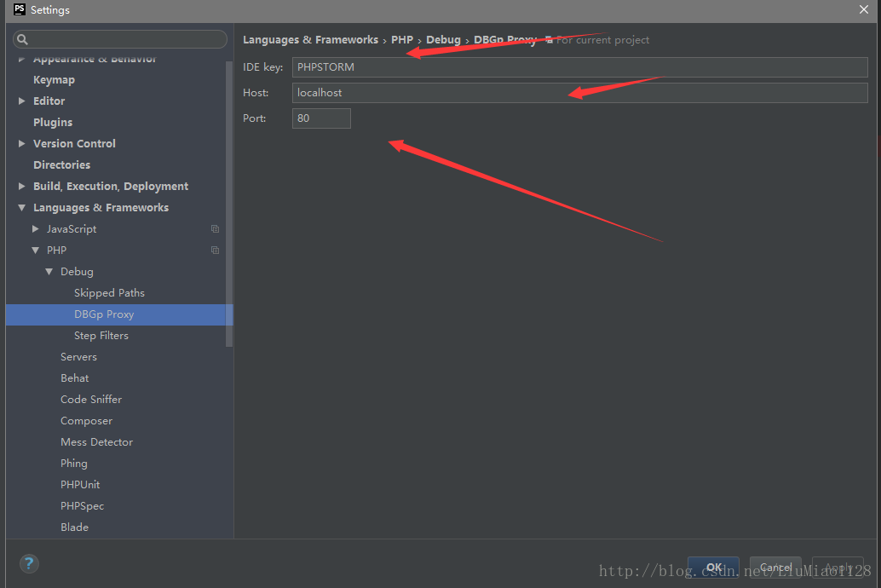Open the Blade settings page

[x=75, y=527]
